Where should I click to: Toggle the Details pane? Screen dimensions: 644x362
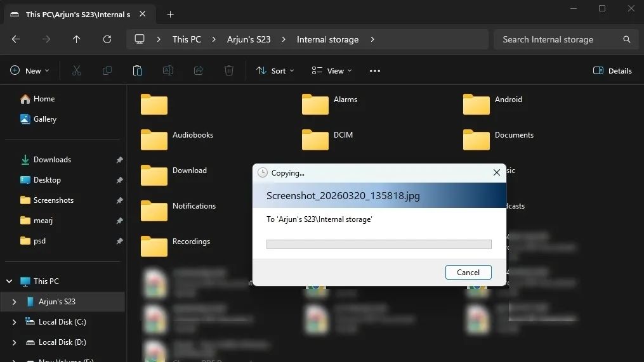[612, 70]
